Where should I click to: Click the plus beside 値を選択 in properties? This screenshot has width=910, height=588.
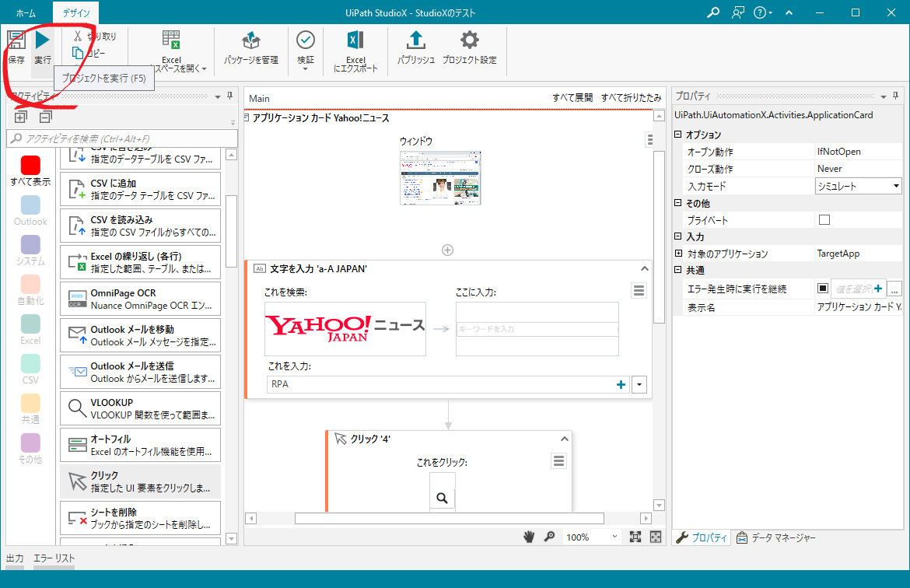878,289
